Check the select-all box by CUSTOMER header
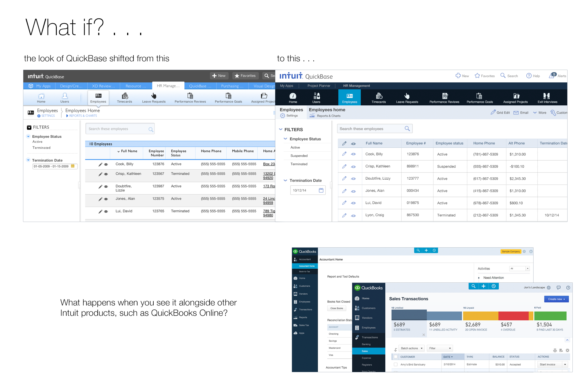 [396, 357]
